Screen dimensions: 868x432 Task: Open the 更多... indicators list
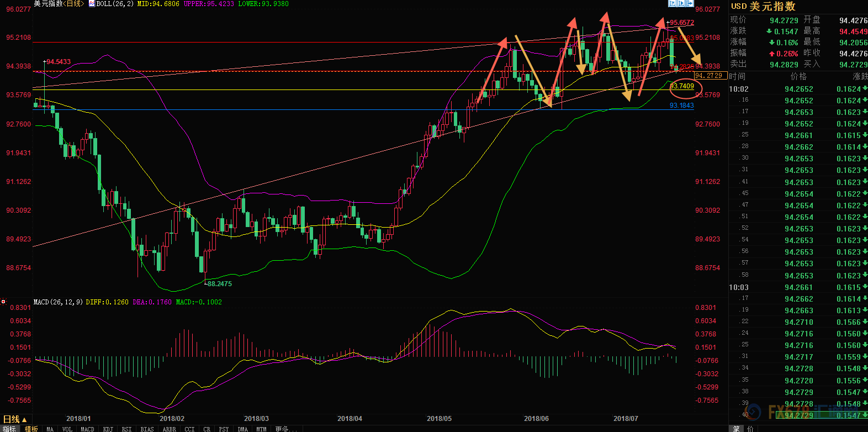coord(286,429)
